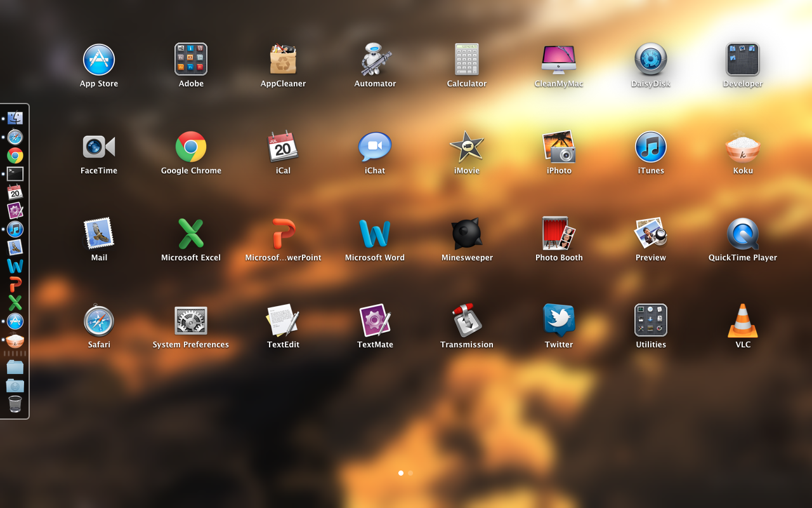Click App Store icon in the Dock
This screenshot has height=508, width=812.
point(15,321)
